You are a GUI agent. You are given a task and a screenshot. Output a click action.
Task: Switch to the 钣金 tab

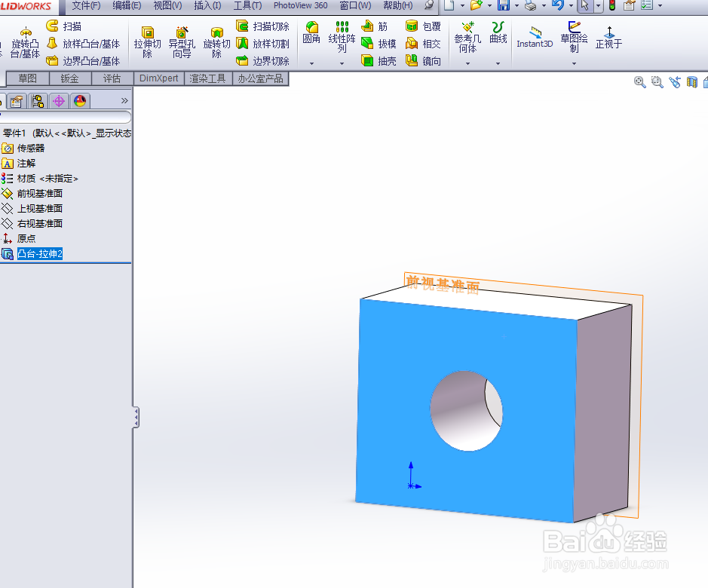(70, 78)
